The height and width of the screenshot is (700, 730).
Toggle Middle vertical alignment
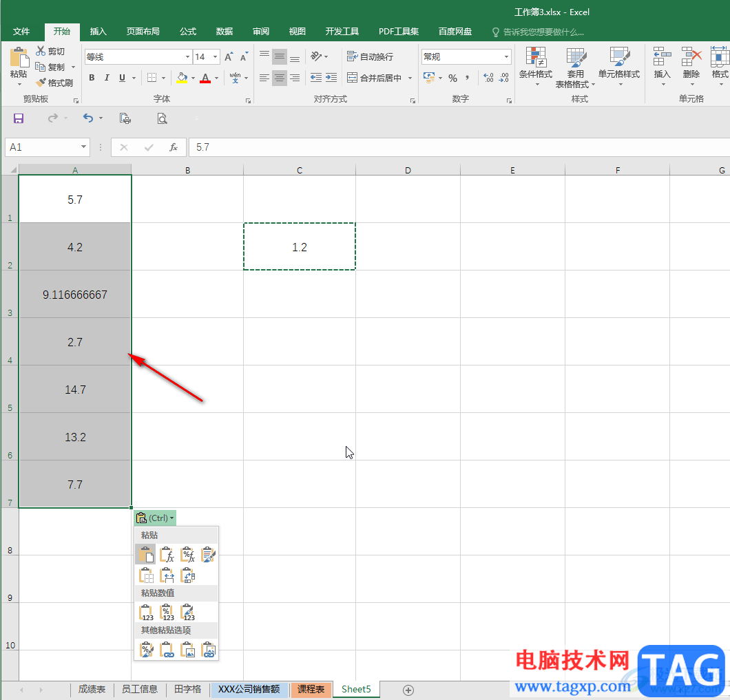[280, 56]
